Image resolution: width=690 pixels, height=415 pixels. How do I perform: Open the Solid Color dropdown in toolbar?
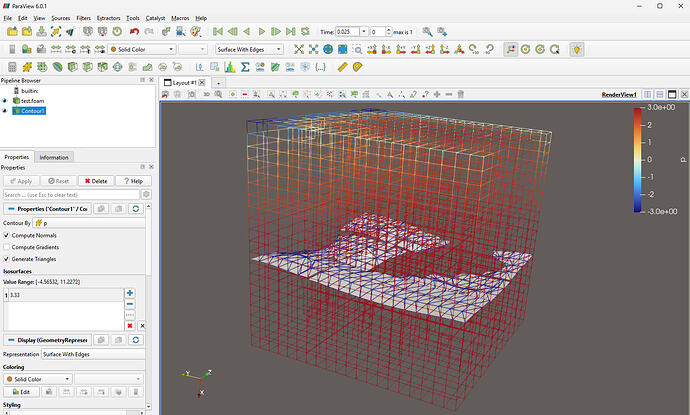pos(141,49)
